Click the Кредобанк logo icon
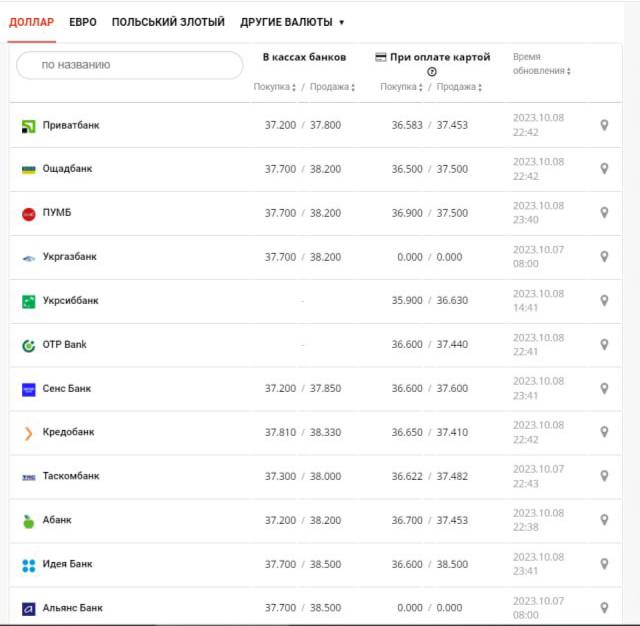Image resolution: width=640 pixels, height=626 pixels. click(x=28, y=433)
